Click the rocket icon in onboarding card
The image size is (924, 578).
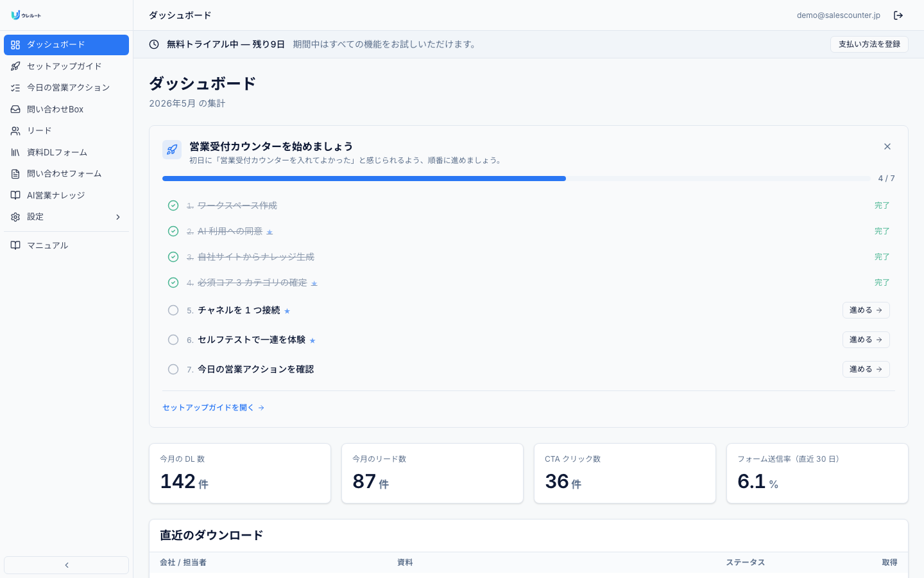172,150
